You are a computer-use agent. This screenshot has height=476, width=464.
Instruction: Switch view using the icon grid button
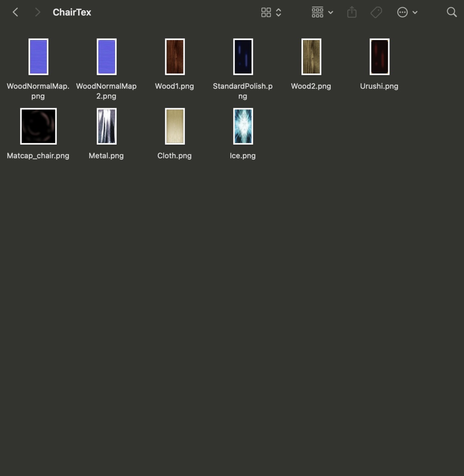[266, 12]
